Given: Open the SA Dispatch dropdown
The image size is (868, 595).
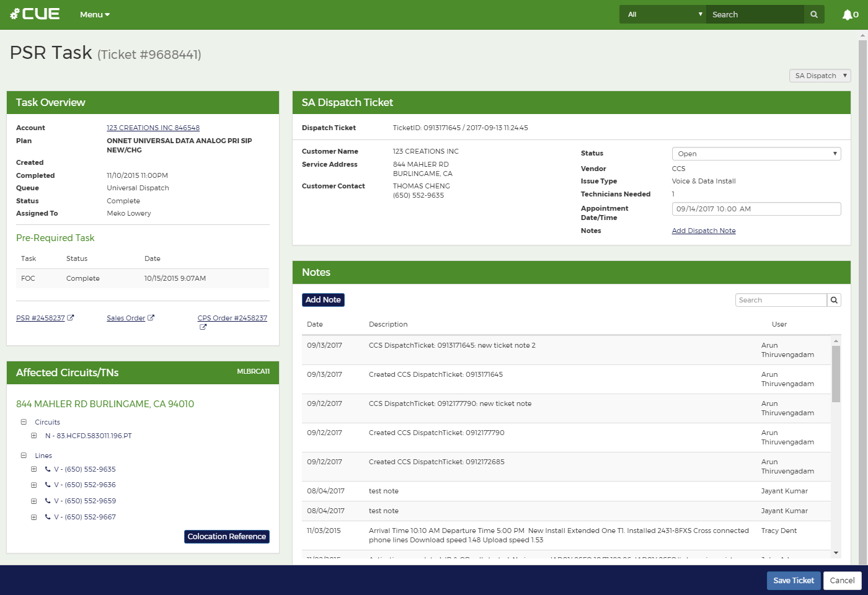Looking at the screenshot, I should pos(820,76).
